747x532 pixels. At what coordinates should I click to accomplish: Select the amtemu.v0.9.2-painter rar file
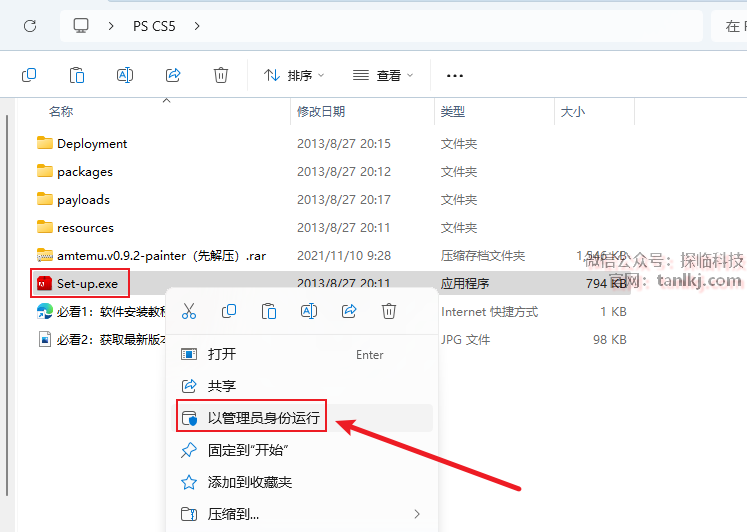click(162, 256)
